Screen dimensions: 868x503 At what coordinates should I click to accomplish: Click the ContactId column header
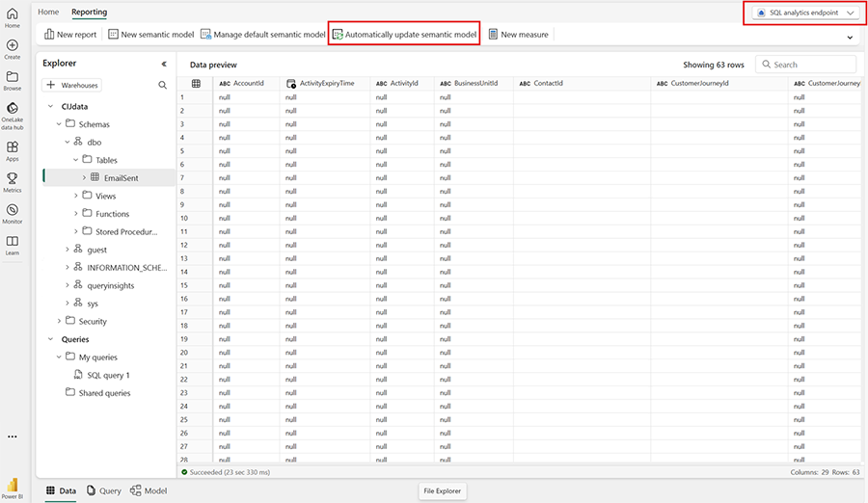click(582, 84)
